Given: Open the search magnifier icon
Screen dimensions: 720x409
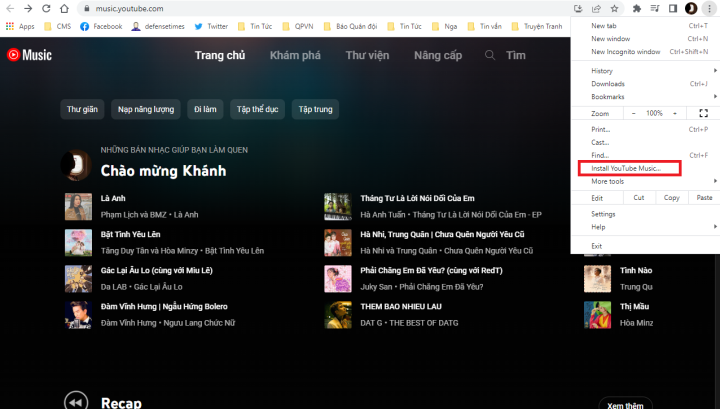Looking at the screenshot, I should point(490,55).
